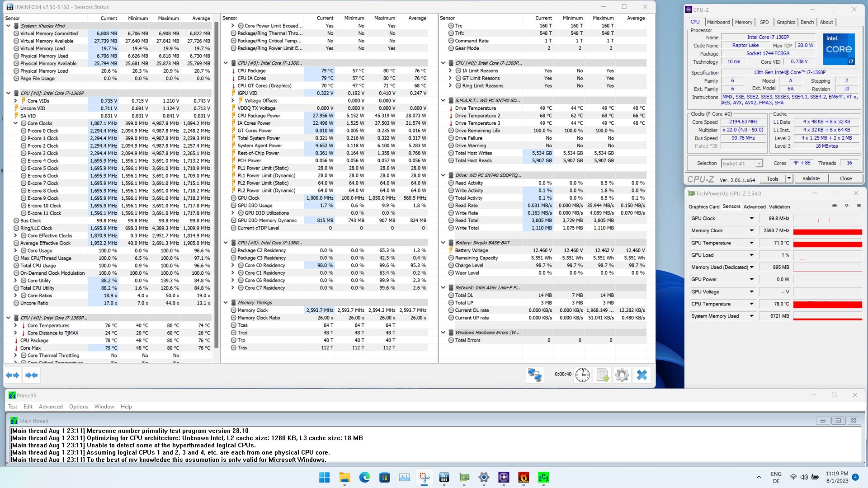Viewport: 868px width, 488px height.
Task: Click Close button in CPU-Z
Action: pos(846,178)
